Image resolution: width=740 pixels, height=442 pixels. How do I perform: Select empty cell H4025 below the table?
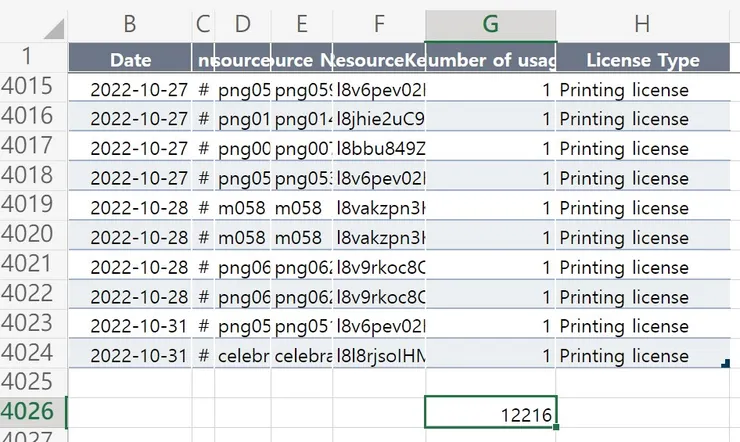coord(641,383)
